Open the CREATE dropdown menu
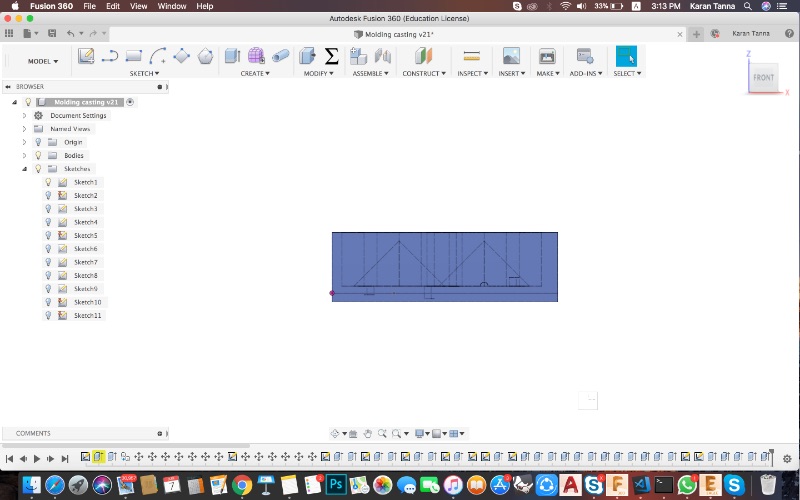The width and height of the screenshot is (800, 500). click(255, 73)
